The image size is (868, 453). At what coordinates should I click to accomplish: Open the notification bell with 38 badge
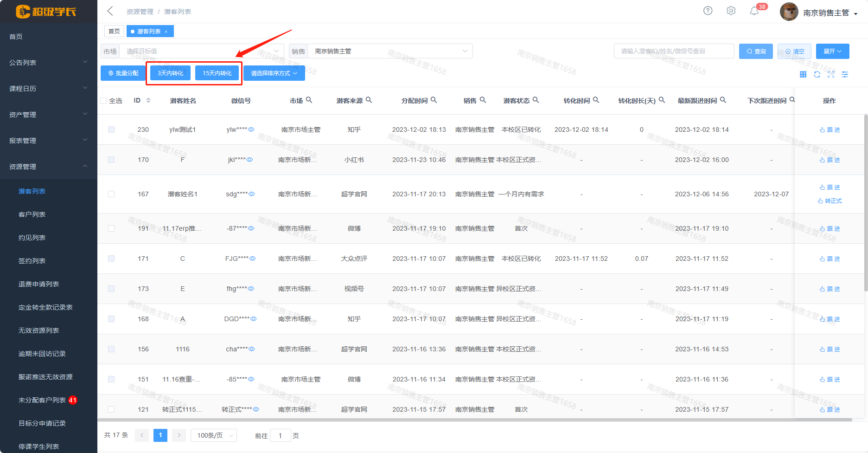[x=754, y=11]
